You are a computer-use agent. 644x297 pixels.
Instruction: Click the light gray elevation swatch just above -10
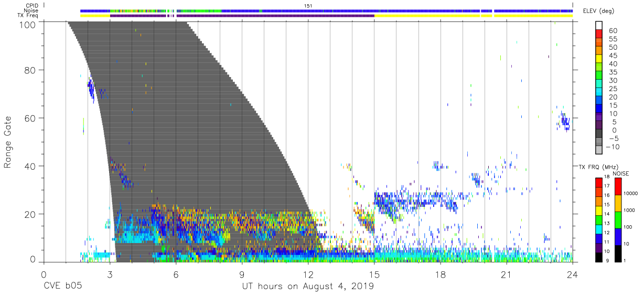coord(599,142)
